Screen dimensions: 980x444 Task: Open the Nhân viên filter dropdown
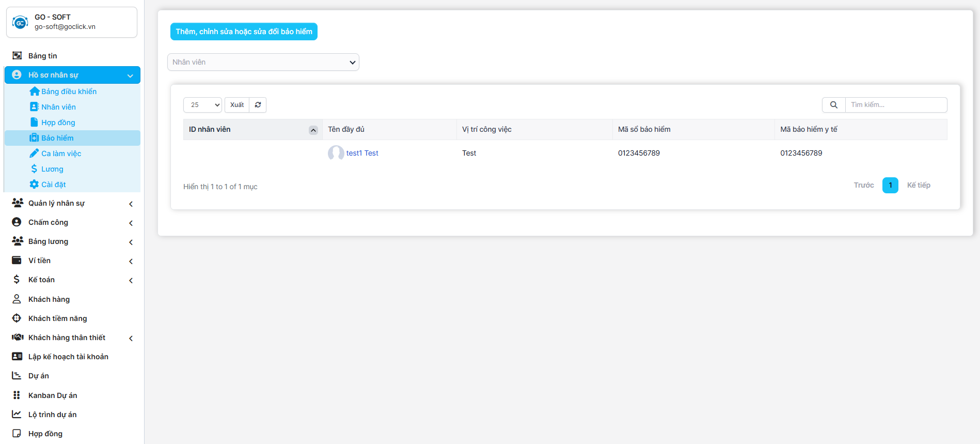click(x=263, y=62)
